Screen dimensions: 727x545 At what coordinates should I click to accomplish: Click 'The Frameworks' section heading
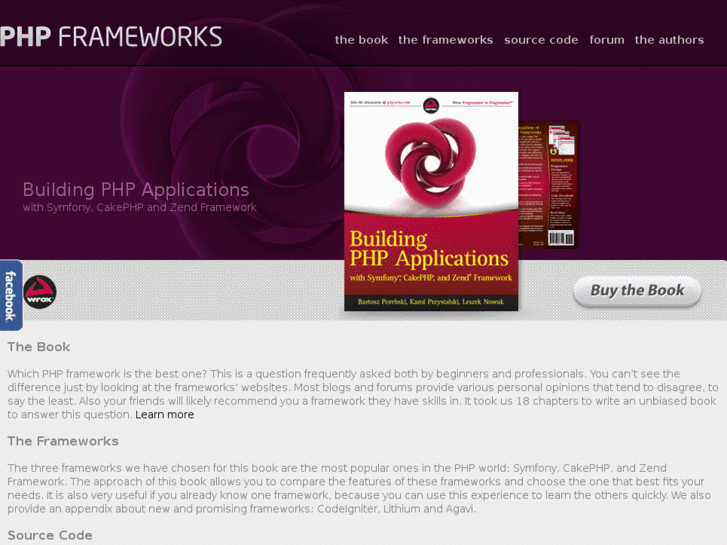click(63, 441)
